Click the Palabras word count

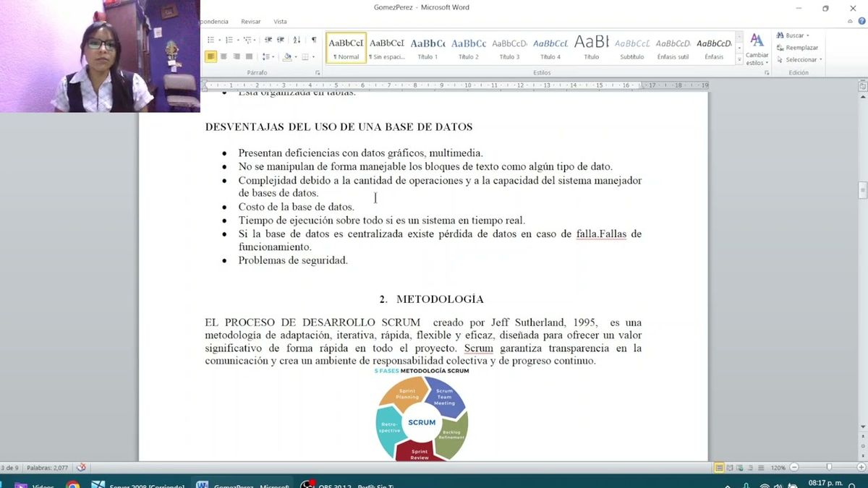[48, 468]
